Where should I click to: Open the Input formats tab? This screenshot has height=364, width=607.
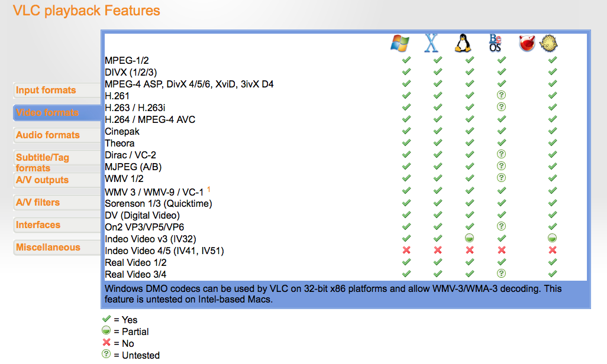(57, 90)
